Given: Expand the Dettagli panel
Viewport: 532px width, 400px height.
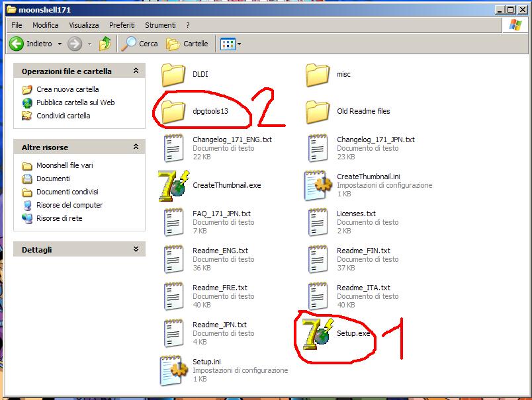Looking at the screenshot, I should pyautogui.click(x=136, y=249).
